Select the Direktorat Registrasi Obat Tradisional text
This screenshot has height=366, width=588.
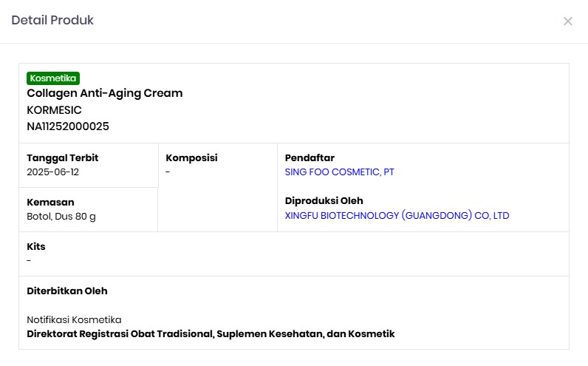211,334
